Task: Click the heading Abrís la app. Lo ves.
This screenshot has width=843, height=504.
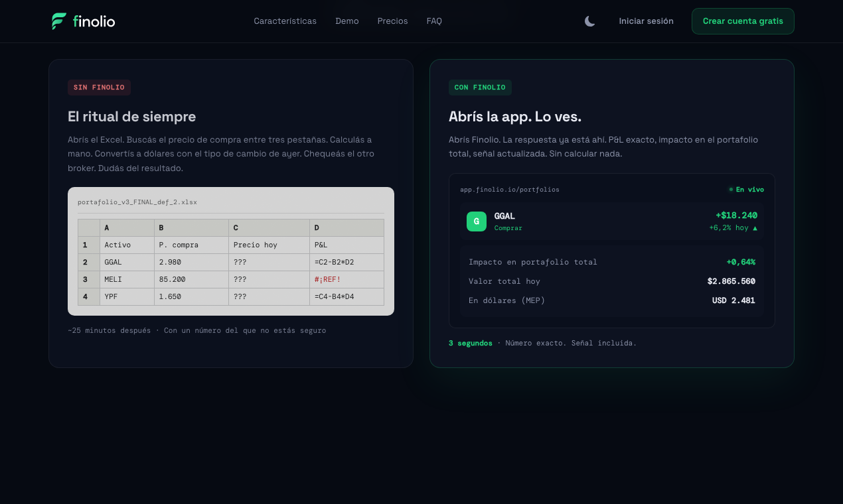Action: tap(515, 117)
